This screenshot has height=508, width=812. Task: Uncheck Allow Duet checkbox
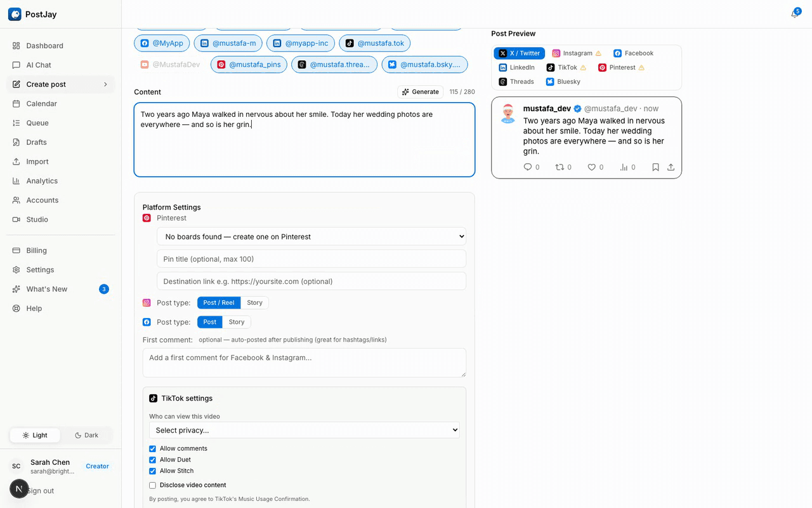(152, 460)
